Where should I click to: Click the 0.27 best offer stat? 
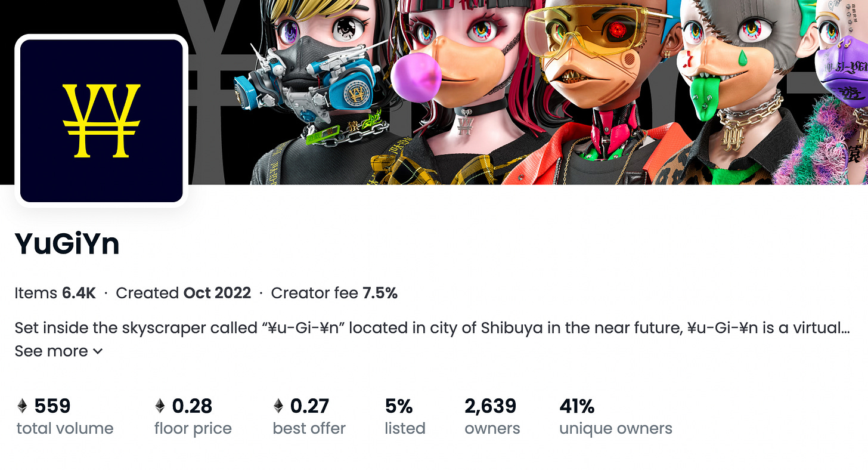[309, 416]
